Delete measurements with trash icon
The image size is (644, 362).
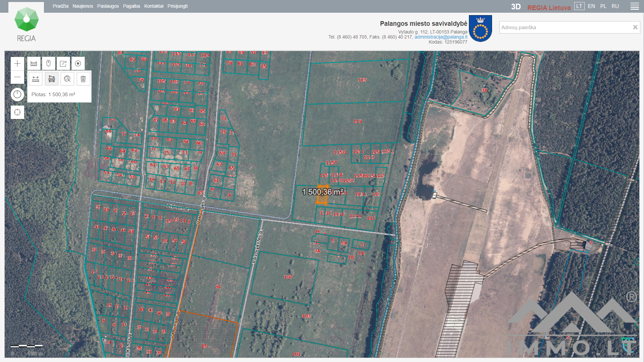click(x=83, y=79)
